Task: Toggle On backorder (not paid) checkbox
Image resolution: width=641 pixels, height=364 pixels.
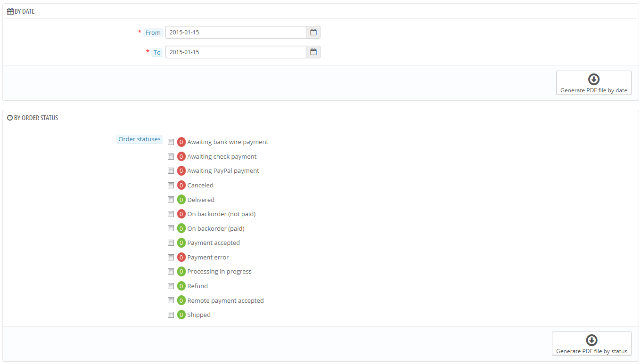Action: [x=171, y=214]
